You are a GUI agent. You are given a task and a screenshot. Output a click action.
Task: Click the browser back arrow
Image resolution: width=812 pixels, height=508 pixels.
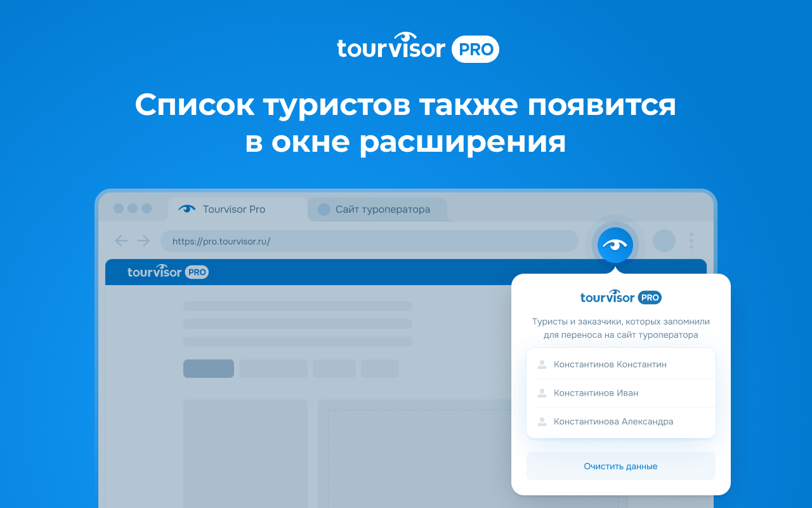(121, 241)
